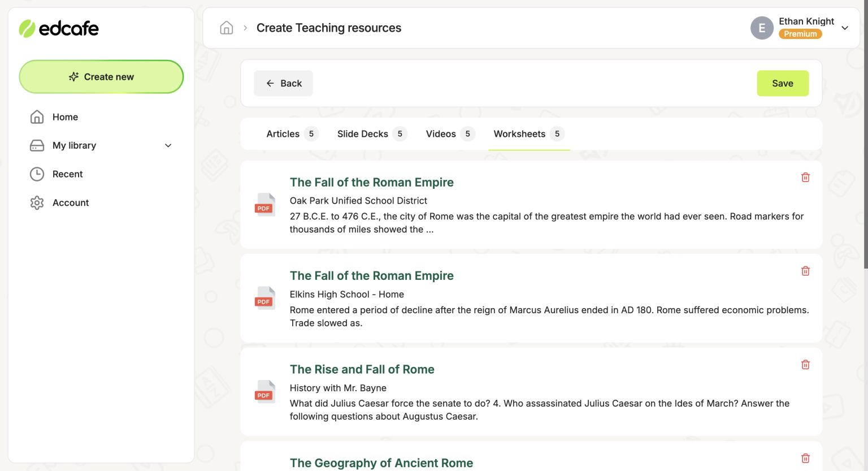Click the edcafe leaf logo

point(27,28)
